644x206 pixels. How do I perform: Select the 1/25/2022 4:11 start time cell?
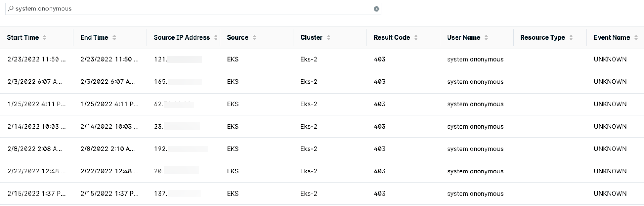click(x=37, y=104)
